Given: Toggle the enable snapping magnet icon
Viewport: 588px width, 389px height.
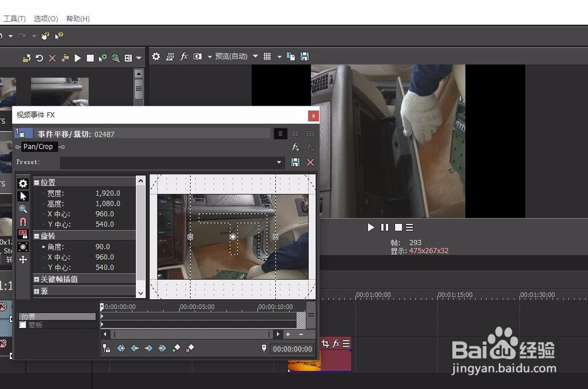Looking at the screenshot, I should tap(23, 222).
